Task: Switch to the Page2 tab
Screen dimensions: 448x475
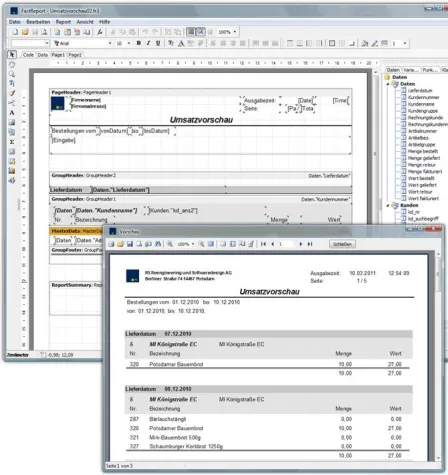Action: coord(75,55)
